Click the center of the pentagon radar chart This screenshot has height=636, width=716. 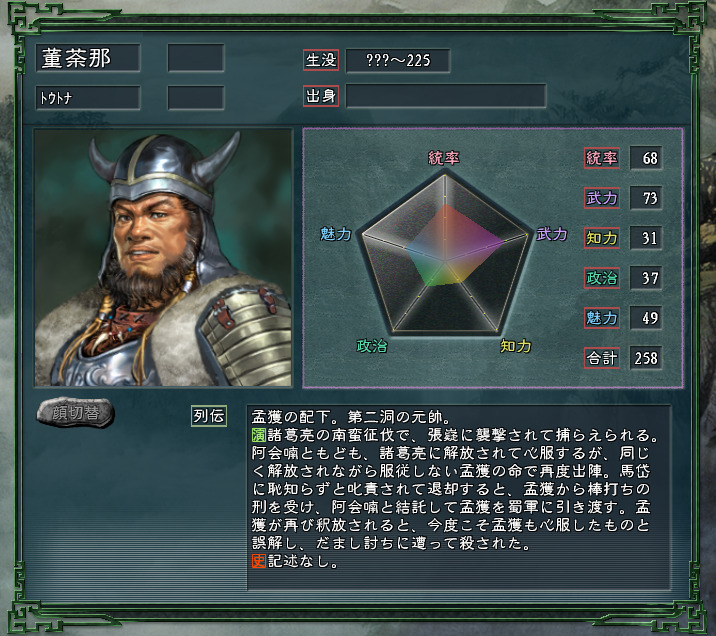[x=445, y=260]
